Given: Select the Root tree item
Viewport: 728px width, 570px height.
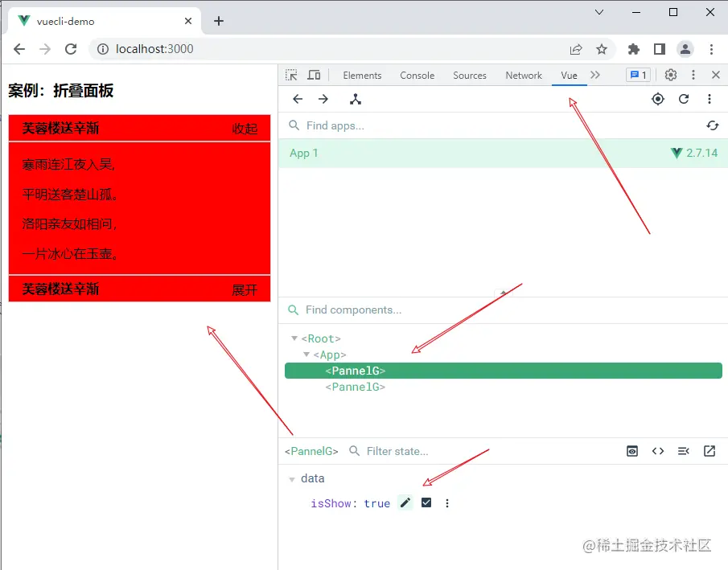Looking at the screenshot, I should 321,338.
